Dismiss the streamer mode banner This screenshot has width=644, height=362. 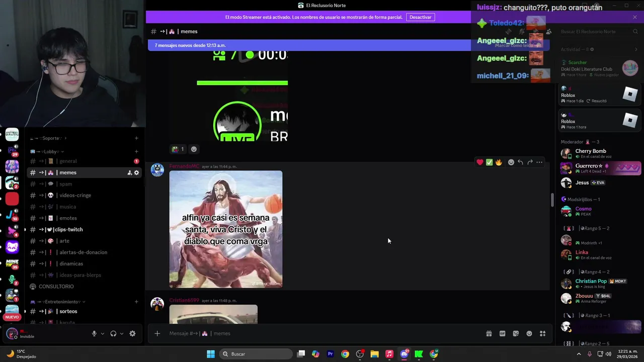click(635, 17)
